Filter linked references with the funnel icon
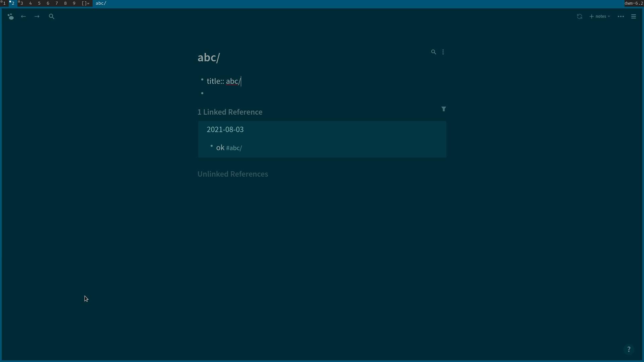The height and width of the screenshot is (362, 644). (443, 109)
